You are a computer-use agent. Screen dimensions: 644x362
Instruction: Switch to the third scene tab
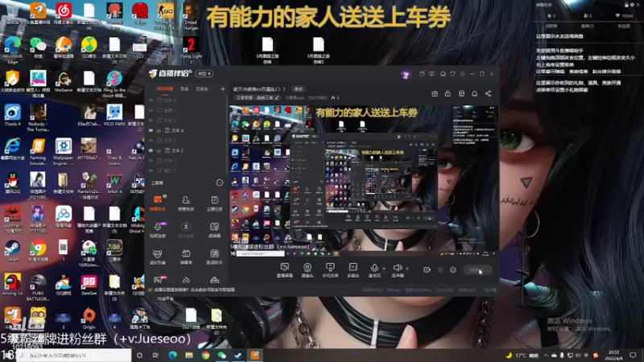(x=202, y=89)
